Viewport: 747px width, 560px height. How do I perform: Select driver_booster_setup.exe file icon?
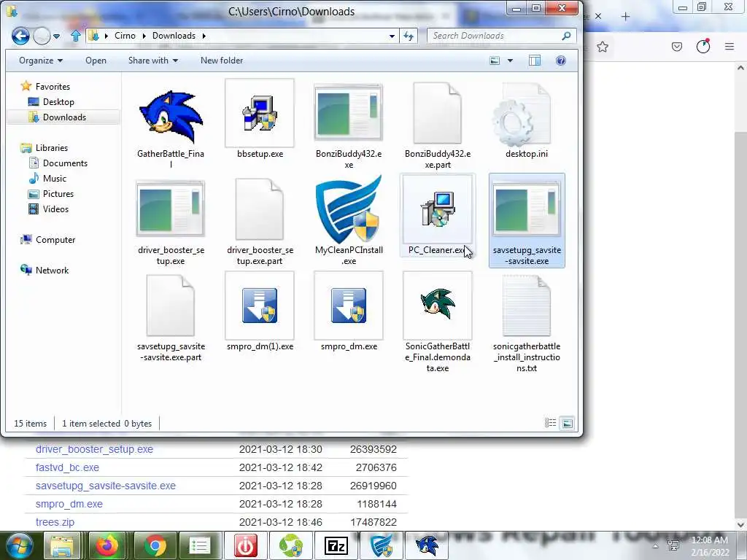tap(171, 209)
